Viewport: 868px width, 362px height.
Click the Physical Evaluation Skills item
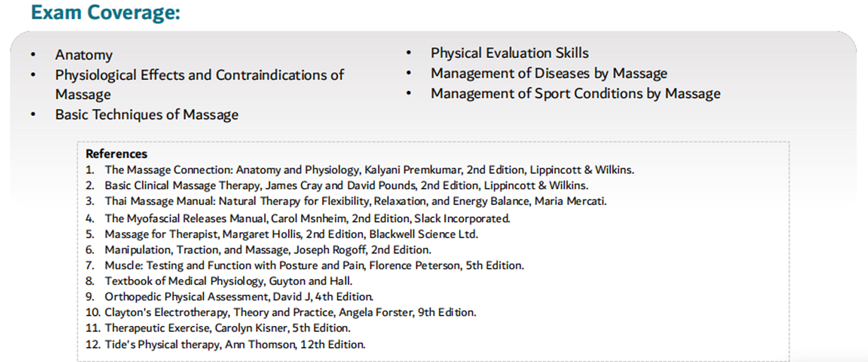coord(510,53)
